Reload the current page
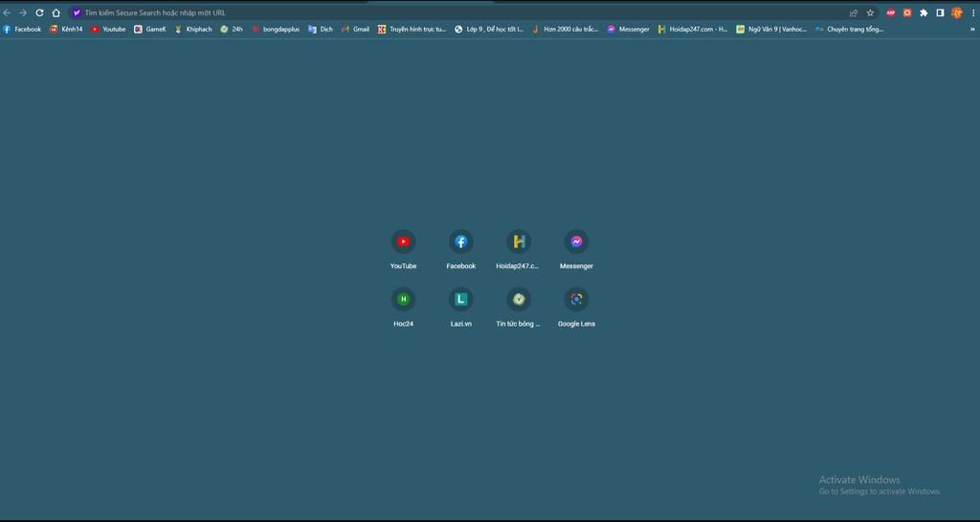The height and width of the screenshot is (522, 980). (39, 12)
